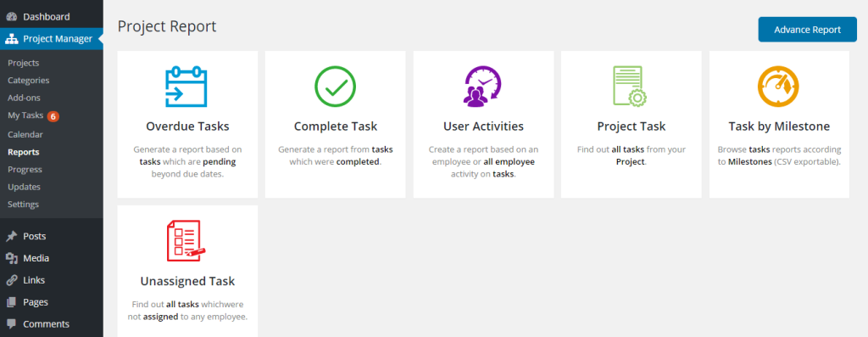Screen dimensions: 868x337
Task: Click the green Complete Task checkmark icon
Action: (335, 87)
